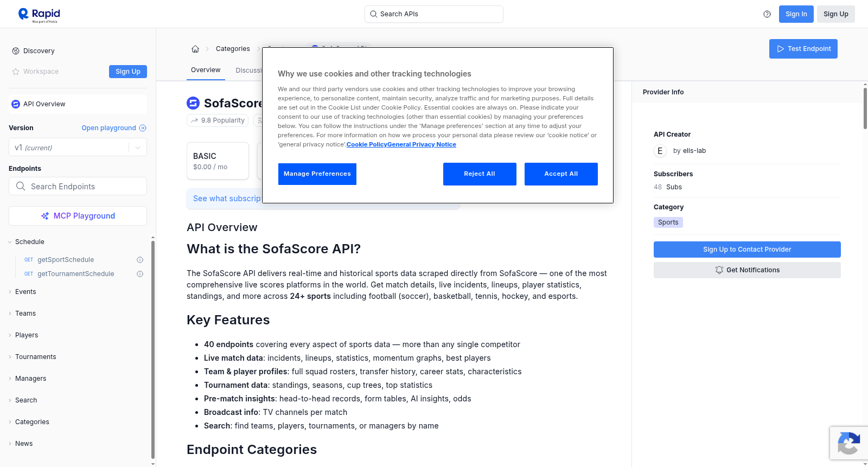868x467 pixels.
Task: Click Sign In in the header
Action: [x=796, y=14]
